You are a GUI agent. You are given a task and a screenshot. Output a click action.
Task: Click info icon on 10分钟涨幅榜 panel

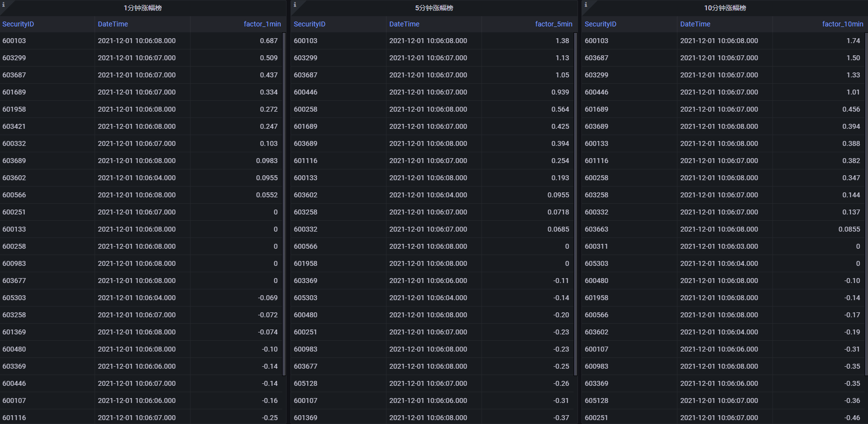coord(585,4)
